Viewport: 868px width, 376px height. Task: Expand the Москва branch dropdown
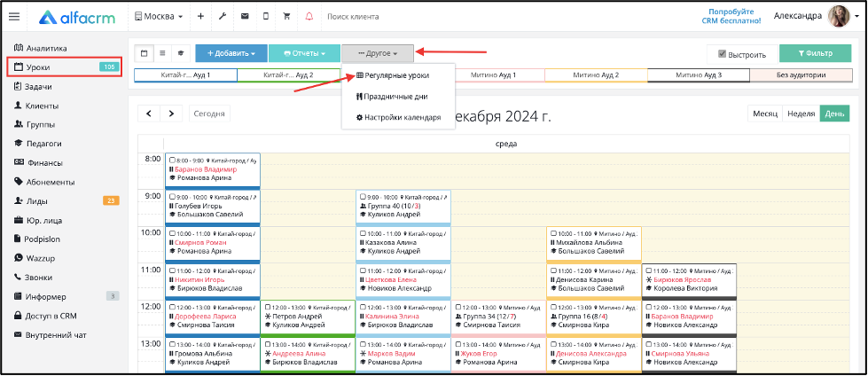coord(160,16)
